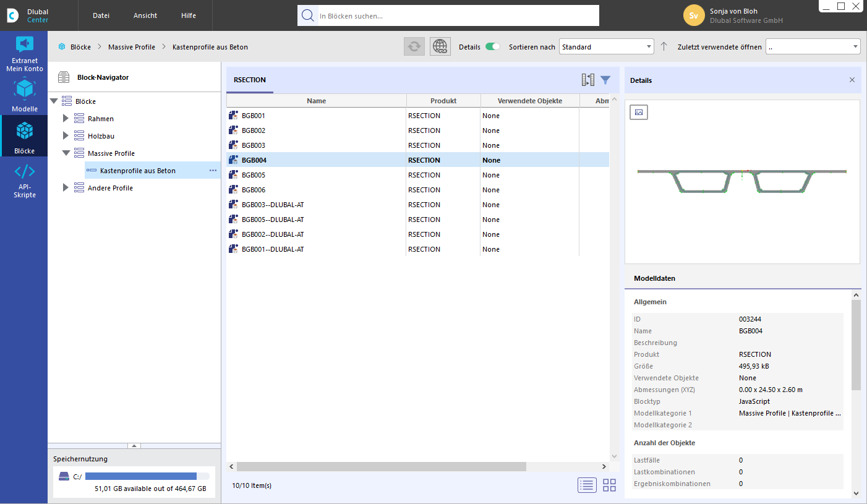The image size is (867, 504).
Task: Click the In Blöcken suchen search field
Action: tap(457, 15)
